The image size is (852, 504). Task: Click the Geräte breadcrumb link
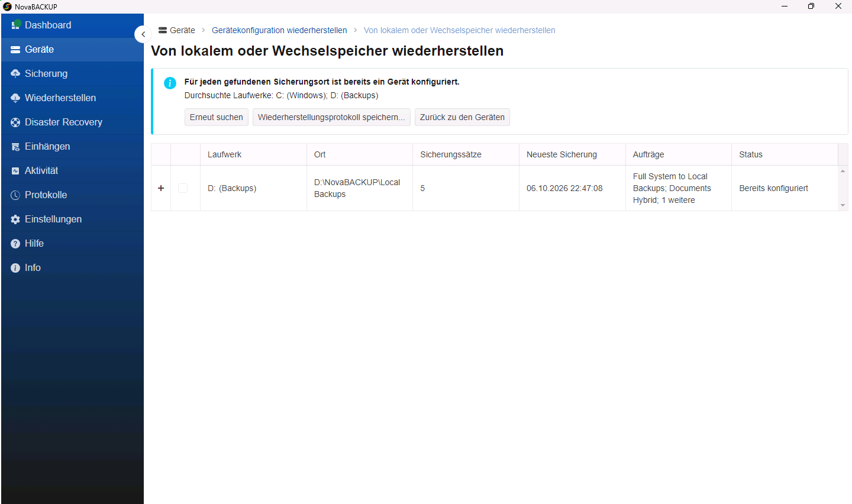(177, 30)
